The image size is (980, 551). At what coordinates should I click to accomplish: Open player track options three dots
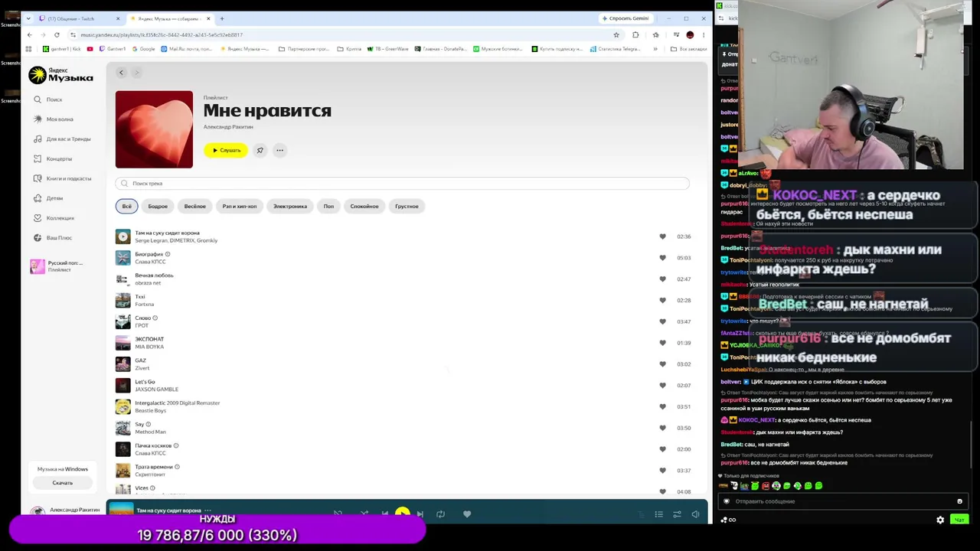(207, 510)
